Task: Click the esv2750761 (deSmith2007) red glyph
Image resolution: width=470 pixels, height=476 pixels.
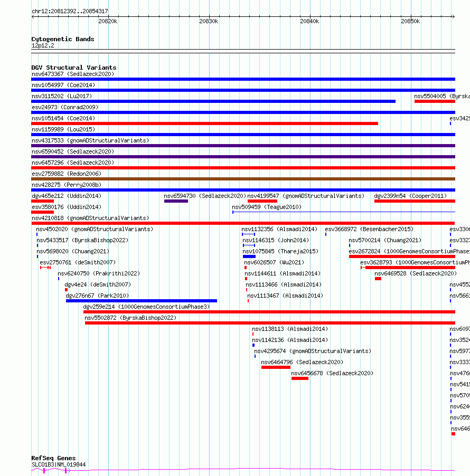Action: point(45,268)
